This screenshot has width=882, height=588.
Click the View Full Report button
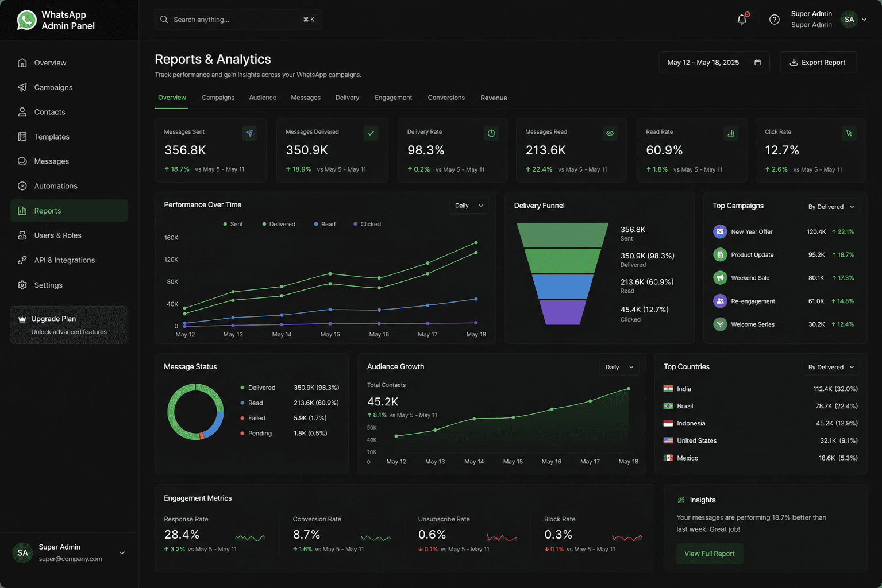coord(710,554)
